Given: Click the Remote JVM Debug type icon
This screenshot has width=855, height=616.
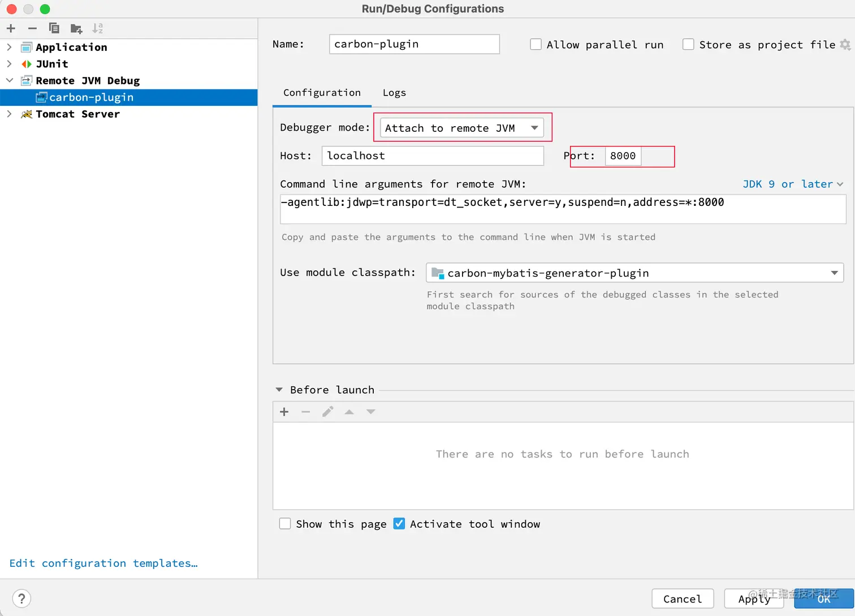Looking at the screenshot, I should pos(27,81).
